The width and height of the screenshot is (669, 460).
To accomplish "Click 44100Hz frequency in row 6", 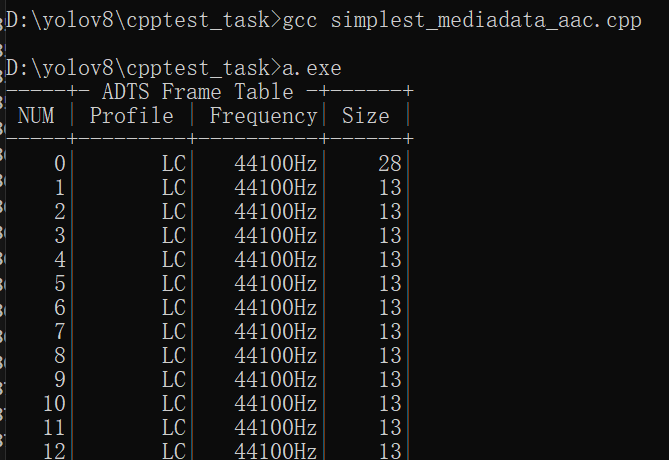I will [x=276, y=308].
